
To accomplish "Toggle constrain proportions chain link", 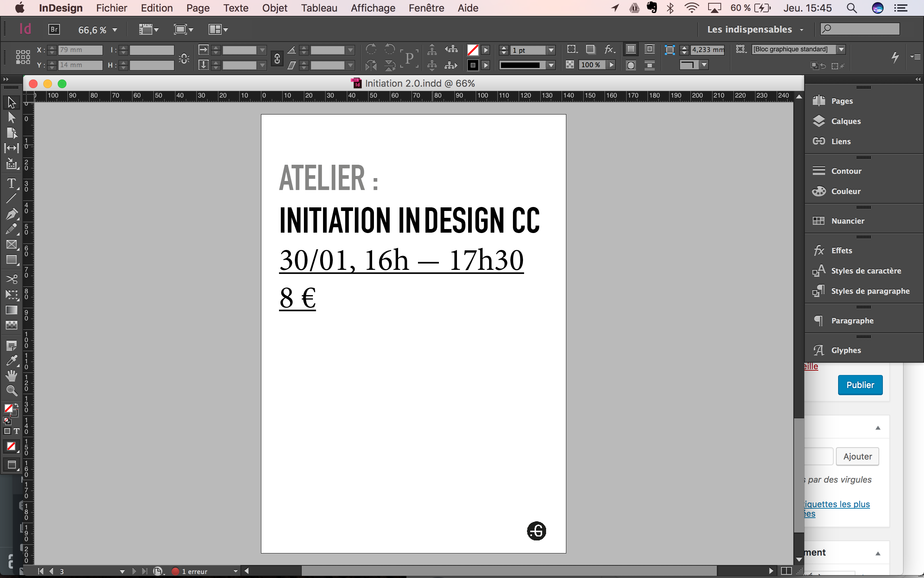I will [x=277, y=58].
